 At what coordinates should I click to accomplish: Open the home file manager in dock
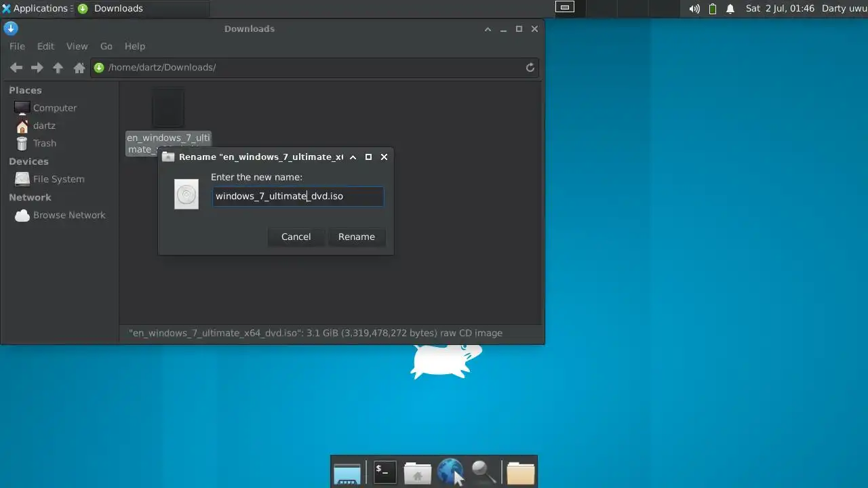(x=418, y=472)
